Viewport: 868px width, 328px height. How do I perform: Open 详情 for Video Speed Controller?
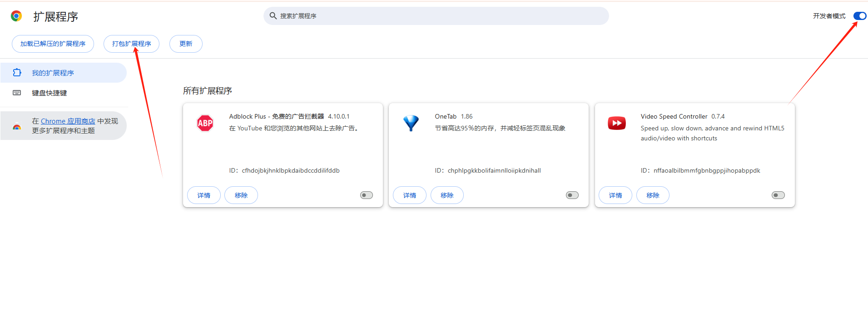click(x=615, y=195)
